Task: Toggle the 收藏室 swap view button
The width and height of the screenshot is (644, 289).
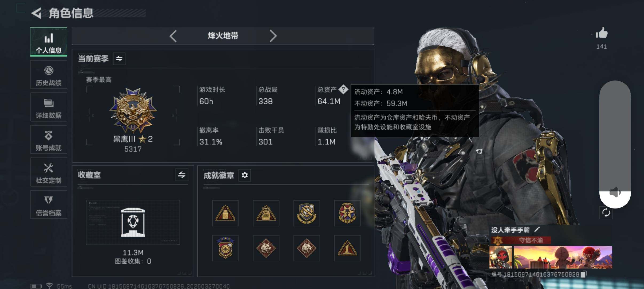Action: [182, 175]
